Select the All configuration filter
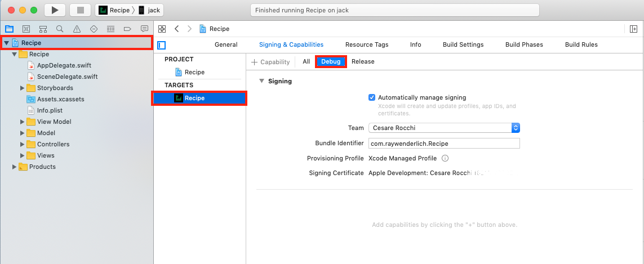The image size is (644, 264). [x=307, y=61]
